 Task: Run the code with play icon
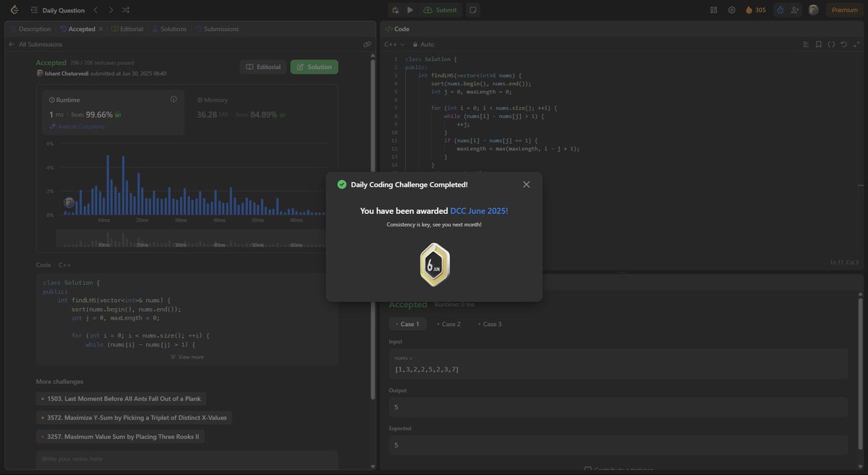coord(410,10)
